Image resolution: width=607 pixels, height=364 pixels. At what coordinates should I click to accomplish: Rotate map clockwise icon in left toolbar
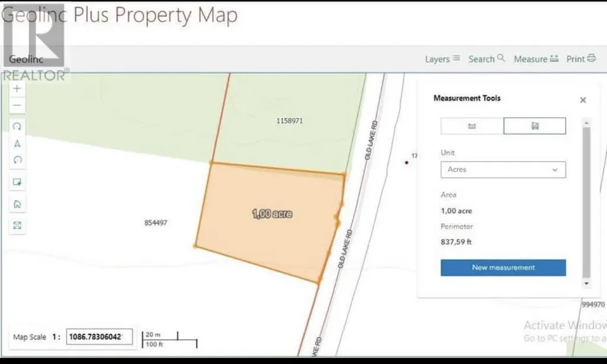tap(17, 127)
